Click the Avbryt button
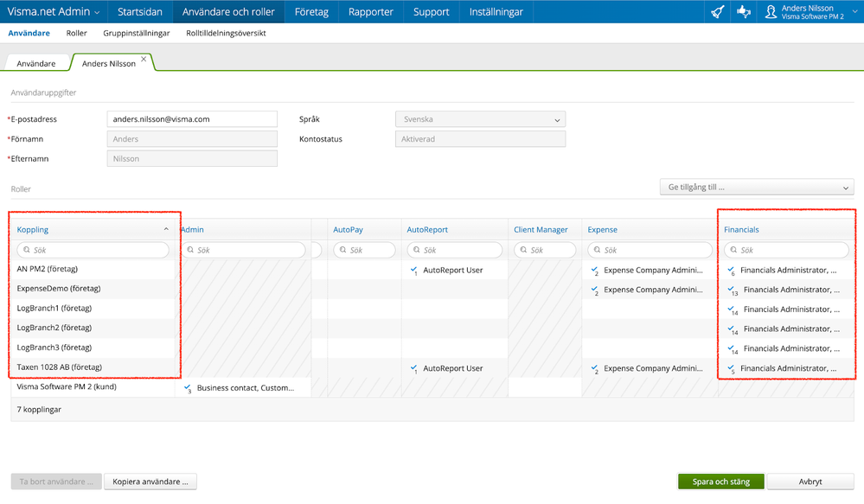The image size is (864, 504). point(810,482)
